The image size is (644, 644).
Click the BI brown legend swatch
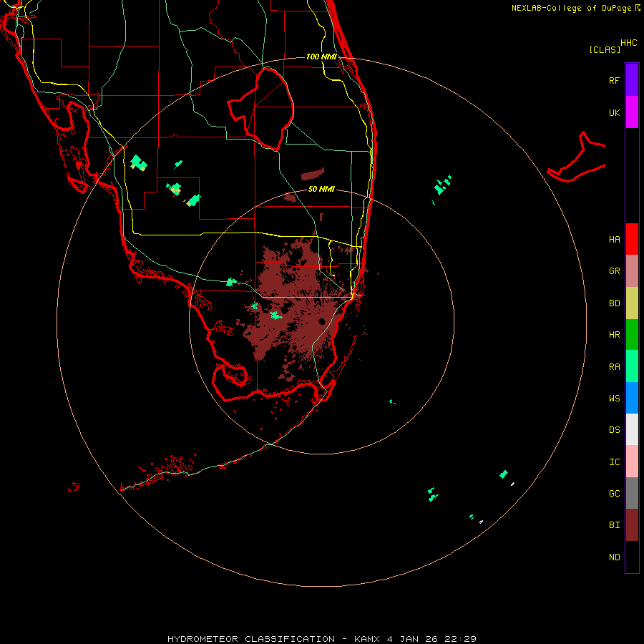click(632, 525)
